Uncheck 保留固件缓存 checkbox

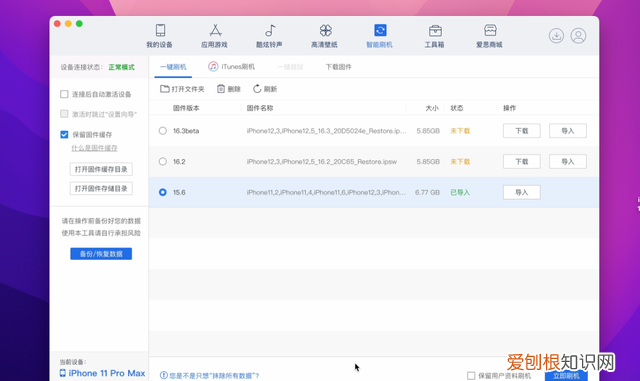point(64,134)
